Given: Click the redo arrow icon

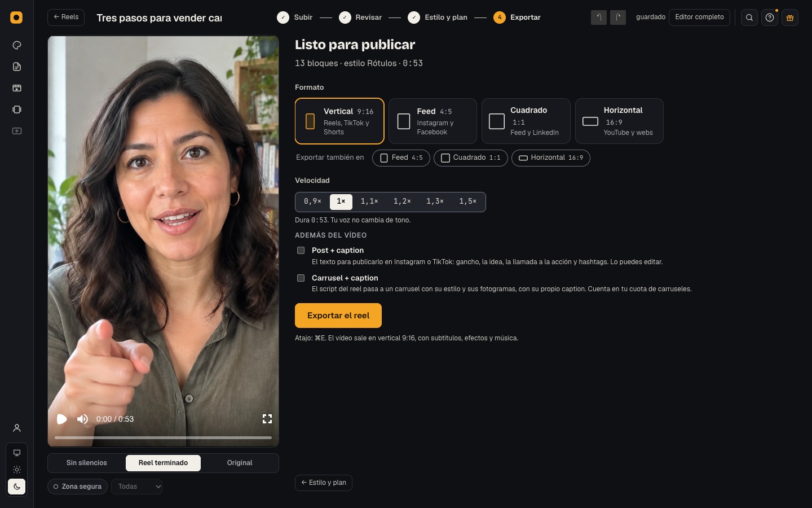Looking at the screenshot, I should click(x=618, y=17).
